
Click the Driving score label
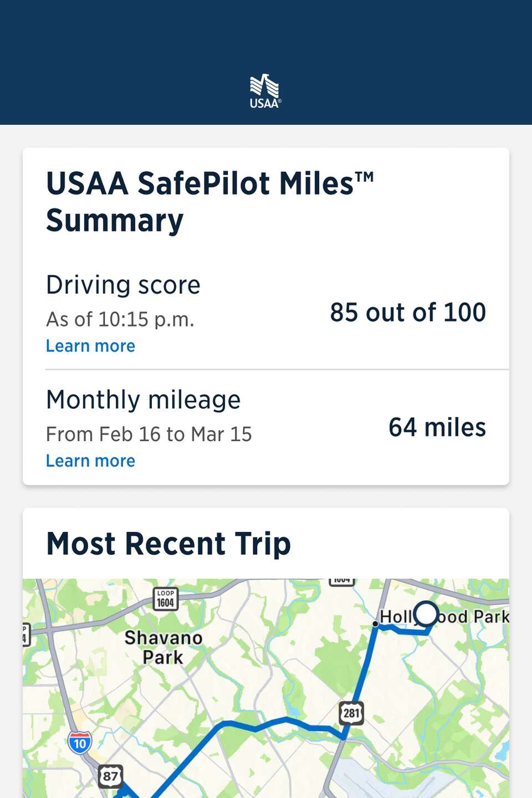pos(123,285)
